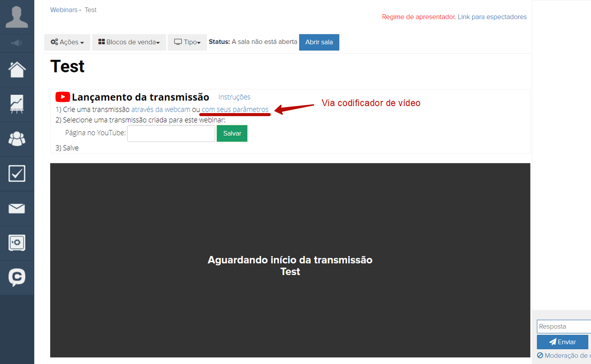The image size is (591, 364).
Task: Click the Webinars breadcrumb link
Action: point(64,10)
